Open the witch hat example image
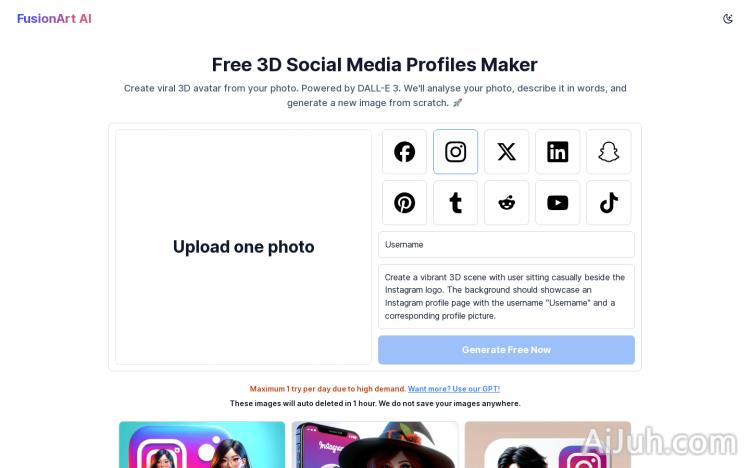 [375, 445]
